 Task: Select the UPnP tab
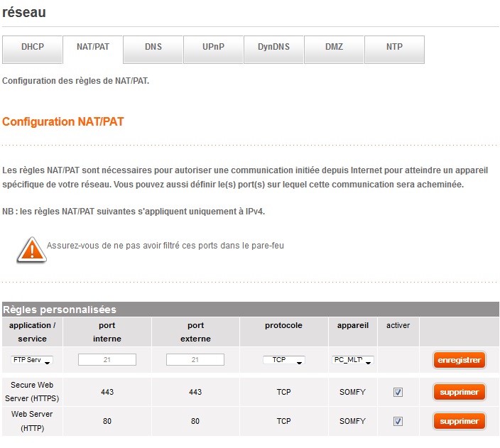(213, 48)
